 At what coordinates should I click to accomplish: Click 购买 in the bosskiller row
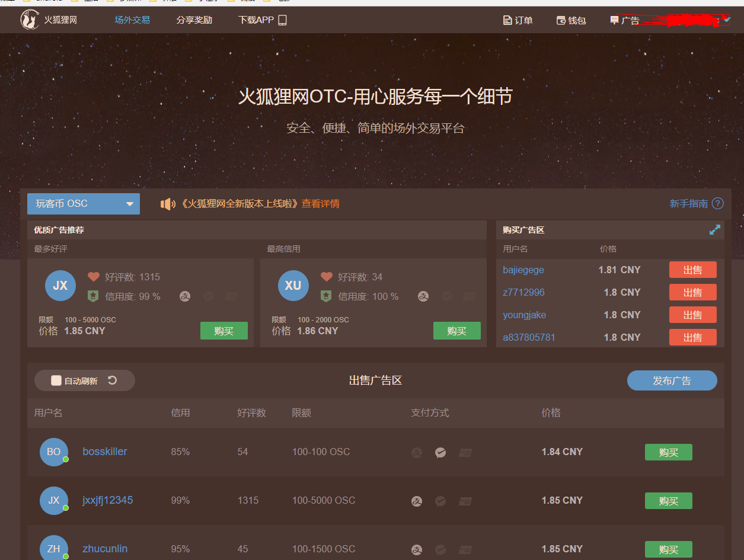[668, 452]
